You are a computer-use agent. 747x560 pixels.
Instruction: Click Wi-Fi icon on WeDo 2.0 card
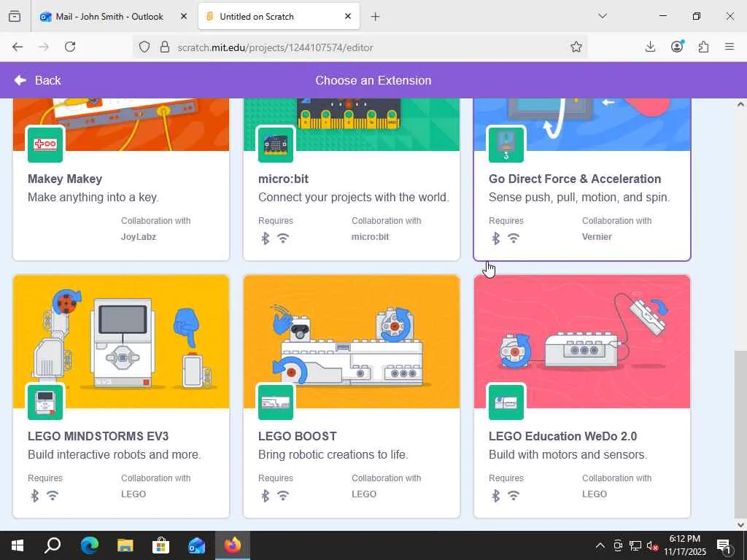click(x=514, y=496)
